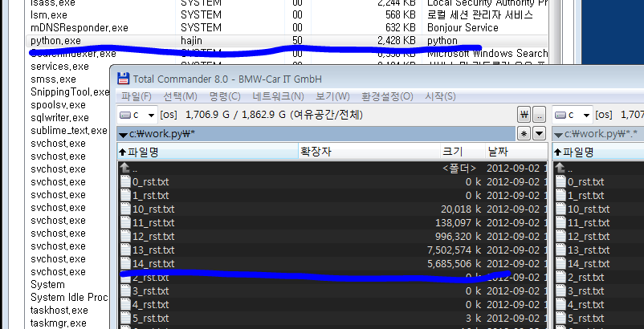644x329 pixels.
Task: Select spoolsv.exe process in Task Manager
Action: pos(58,104)
